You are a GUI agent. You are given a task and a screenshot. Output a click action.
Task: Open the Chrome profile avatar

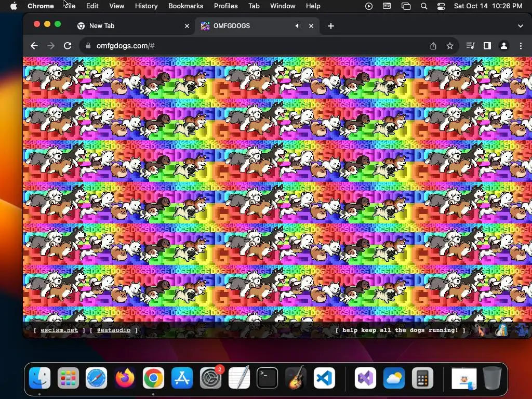(504, 46)
